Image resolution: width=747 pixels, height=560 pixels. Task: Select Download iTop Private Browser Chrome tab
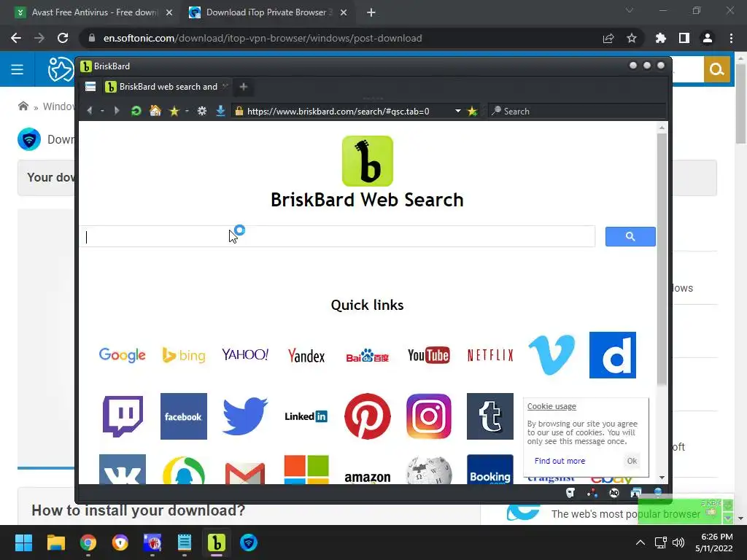(268, 12)
